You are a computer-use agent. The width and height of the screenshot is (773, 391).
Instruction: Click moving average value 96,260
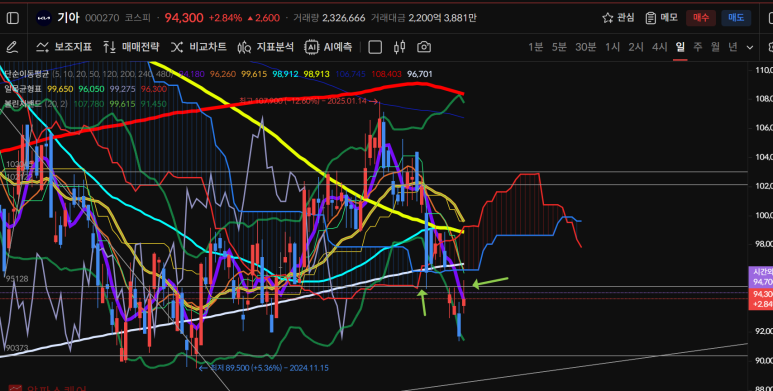click(223, 74)
